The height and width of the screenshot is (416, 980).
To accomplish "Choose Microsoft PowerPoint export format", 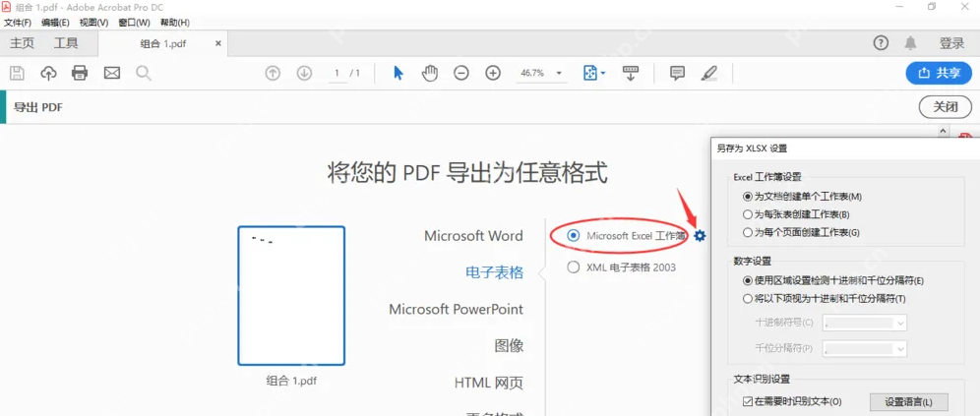I will click(456, 309).
